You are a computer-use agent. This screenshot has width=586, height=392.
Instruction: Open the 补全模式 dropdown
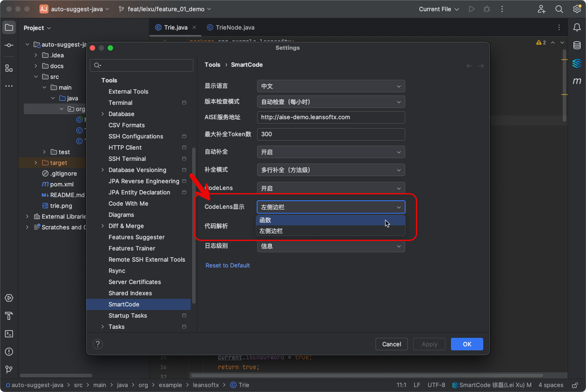pos(331,170)
